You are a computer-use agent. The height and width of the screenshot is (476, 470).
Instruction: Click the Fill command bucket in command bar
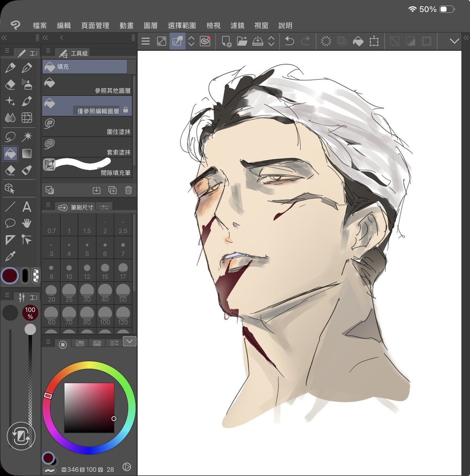click(358, 41)
